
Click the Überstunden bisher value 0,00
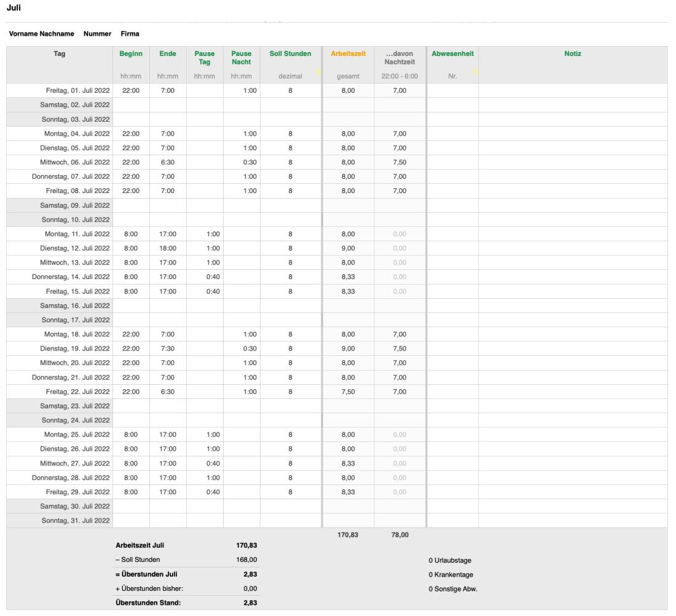pyautogui.click(x=248, y=589)
